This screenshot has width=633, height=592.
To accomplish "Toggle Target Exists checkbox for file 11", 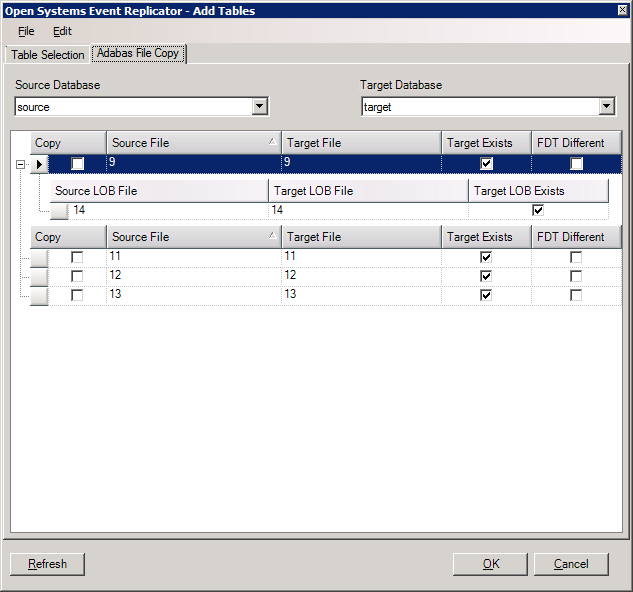I will [486, 257].
